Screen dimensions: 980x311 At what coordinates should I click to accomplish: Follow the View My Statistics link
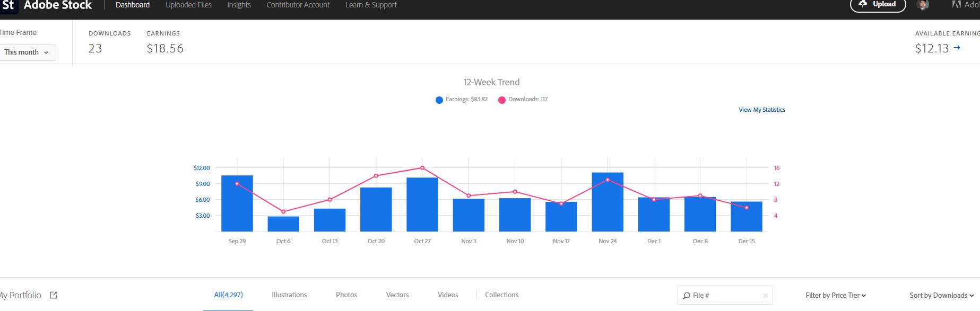pyautogui.click(x=761, y=110)
